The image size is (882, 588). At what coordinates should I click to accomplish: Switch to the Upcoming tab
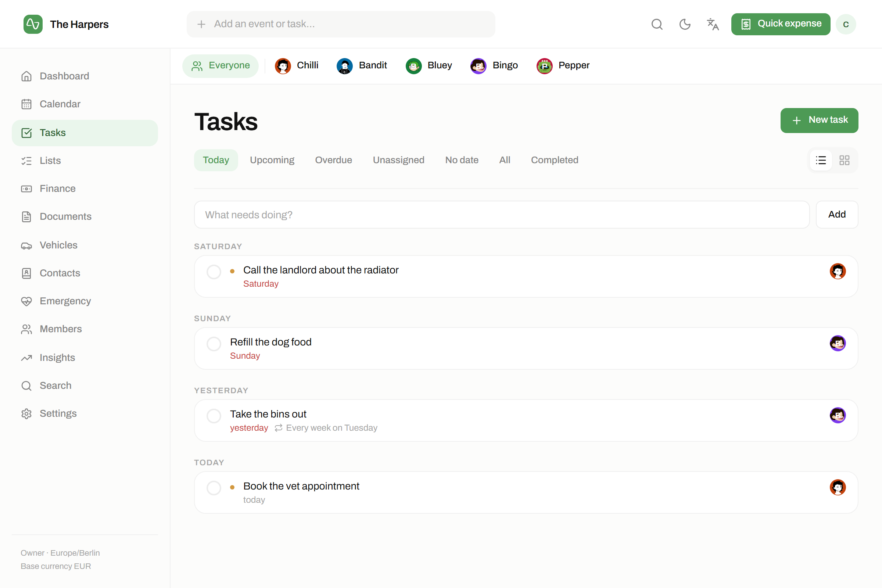pos(272,160)
